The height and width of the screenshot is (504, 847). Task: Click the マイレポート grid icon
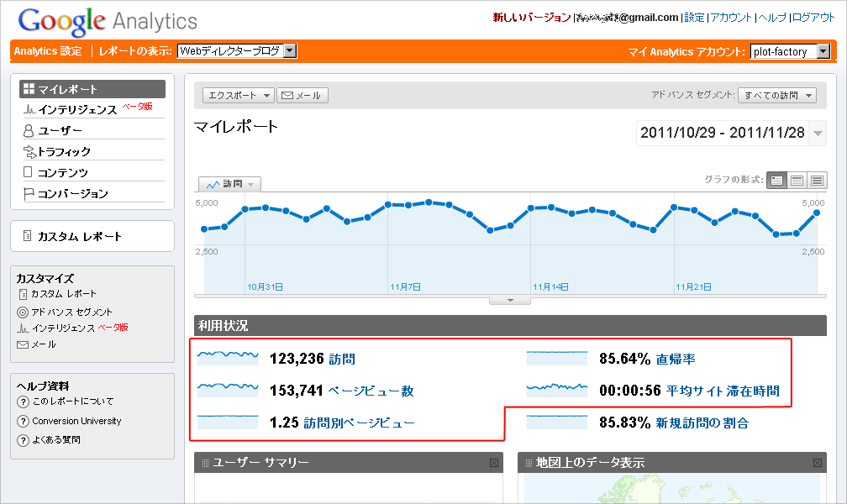pos(29,88)
